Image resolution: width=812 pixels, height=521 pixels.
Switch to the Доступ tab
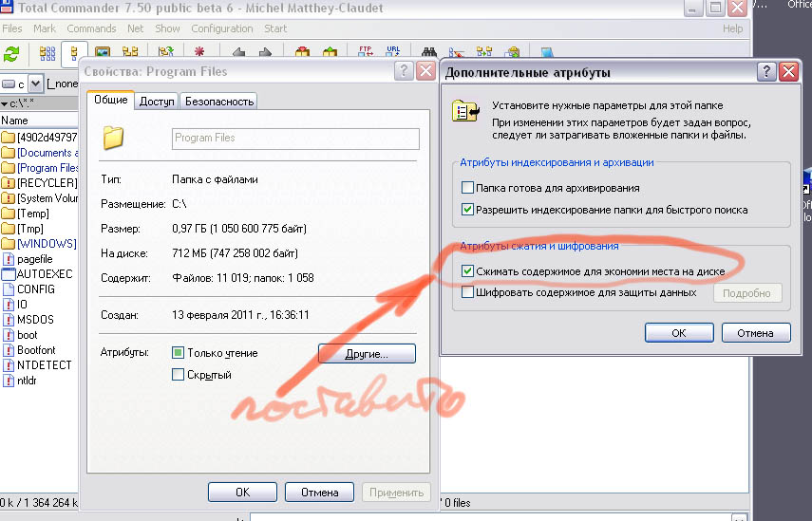point(157,102)
